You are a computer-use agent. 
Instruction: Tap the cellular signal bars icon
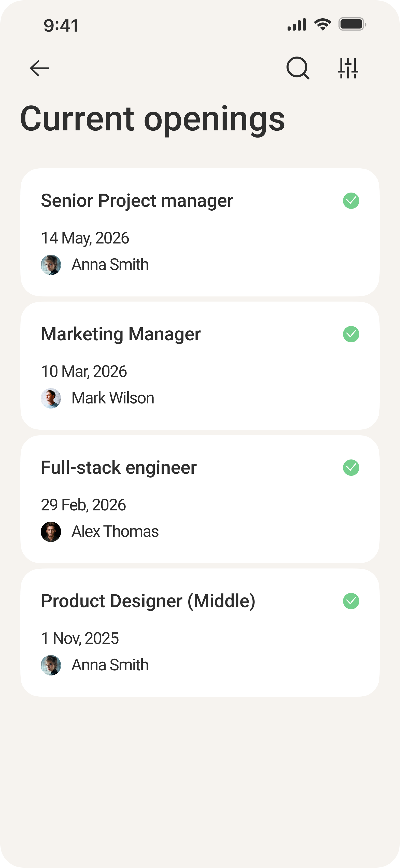tap(297, 25)
